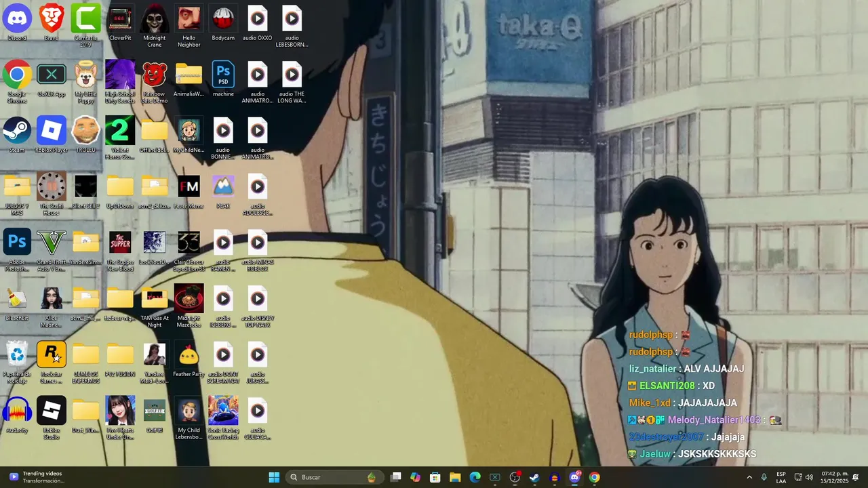Open ESP LAA keyboard language switcher

pyautogui.click(x=781, y=477)
